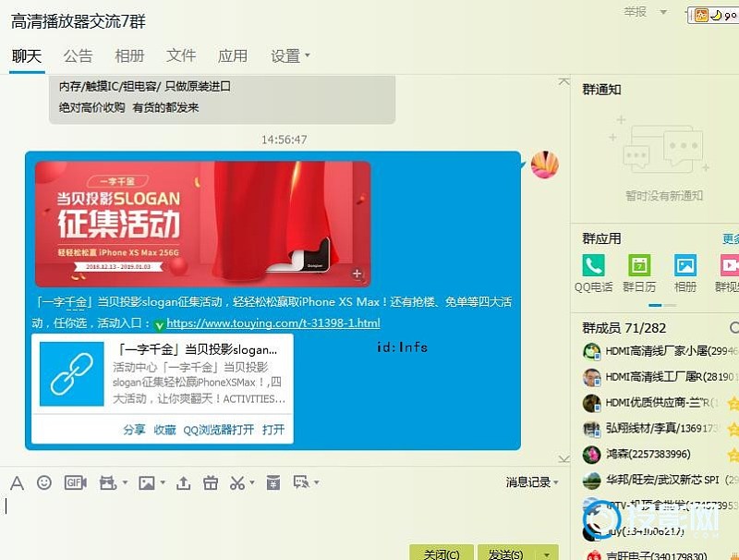Click 分享 on the link card
This screenshot has height=560, width=739.
pos(134,430)
